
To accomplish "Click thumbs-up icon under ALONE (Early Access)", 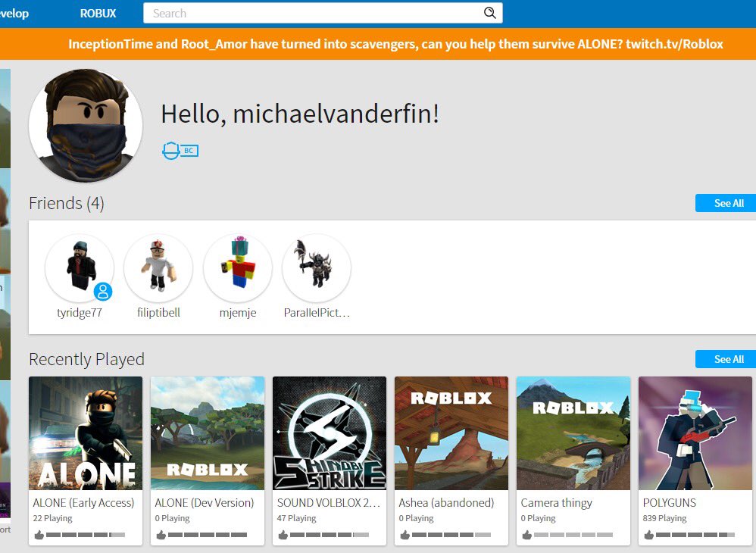I will pyautogui.click(x=39, y=535).
